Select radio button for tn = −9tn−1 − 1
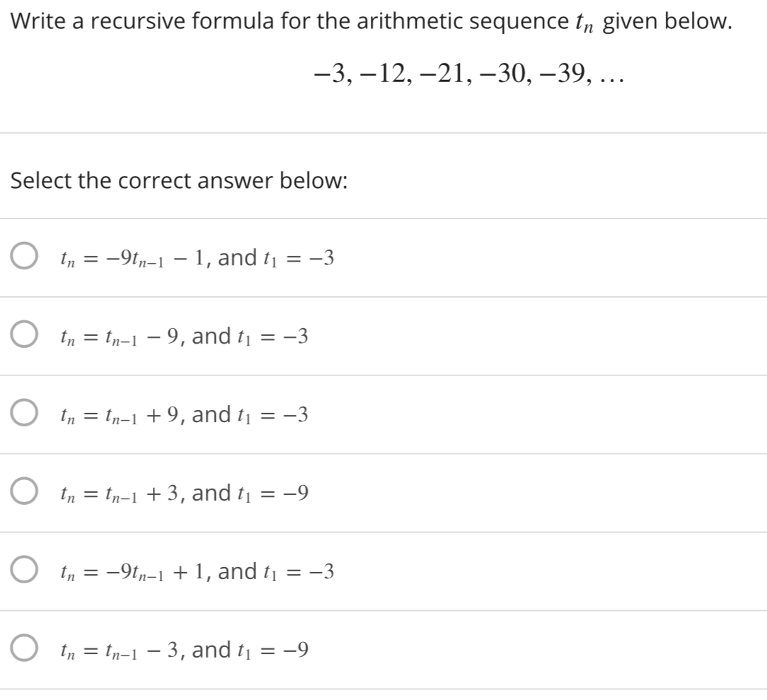Viewport: 767px width, 700px height. tap(24, 256)
